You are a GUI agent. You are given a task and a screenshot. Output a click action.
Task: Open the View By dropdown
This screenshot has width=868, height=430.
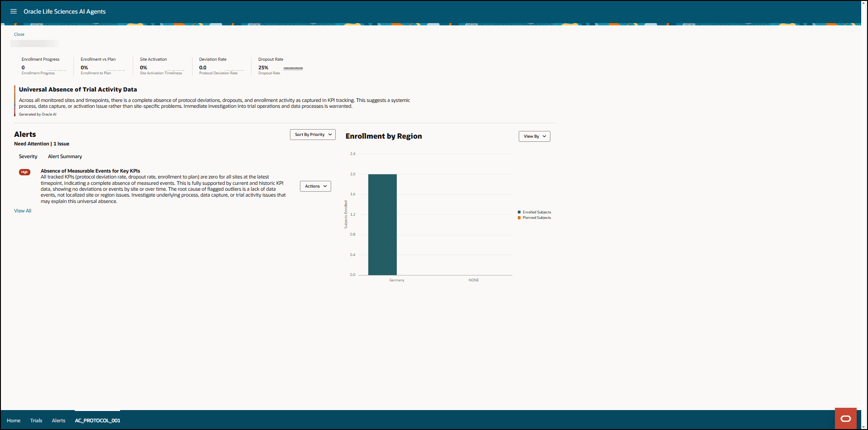pos(535,136)
